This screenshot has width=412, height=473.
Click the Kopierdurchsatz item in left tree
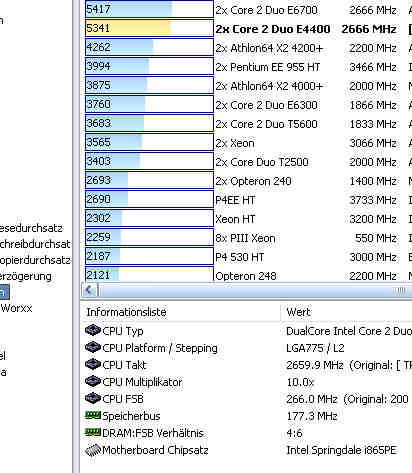click(x=35, y=260)
